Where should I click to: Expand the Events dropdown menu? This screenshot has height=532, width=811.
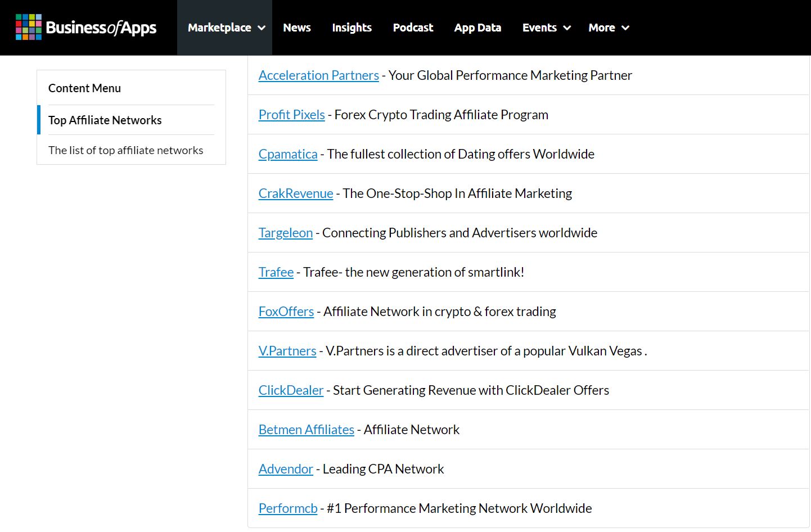(546, 28)
